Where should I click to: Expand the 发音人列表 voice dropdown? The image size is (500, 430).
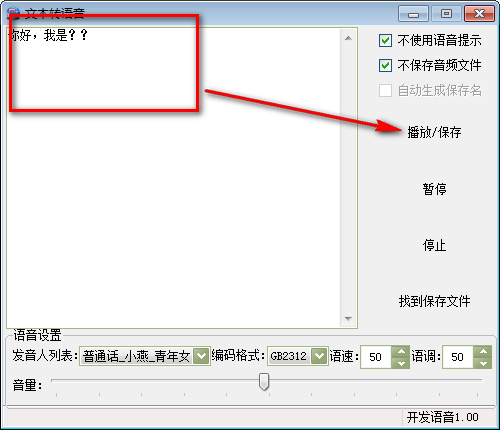click(x=201, y=356)
